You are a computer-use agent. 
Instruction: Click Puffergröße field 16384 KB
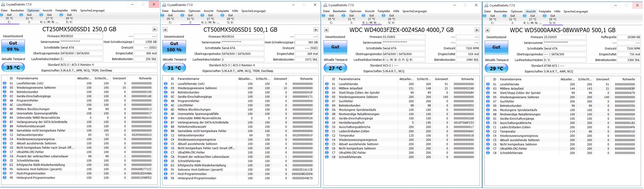[x=629, y=37]
